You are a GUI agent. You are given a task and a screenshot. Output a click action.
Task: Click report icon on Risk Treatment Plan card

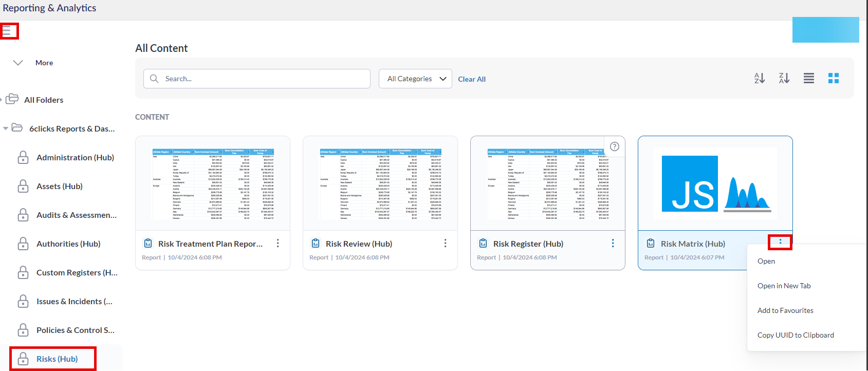point(148,244)
